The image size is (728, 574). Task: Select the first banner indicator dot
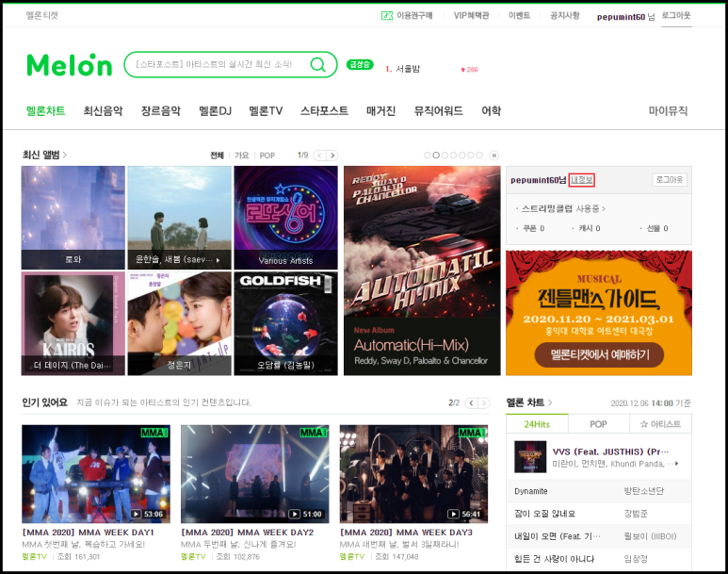tap(428, 156)
